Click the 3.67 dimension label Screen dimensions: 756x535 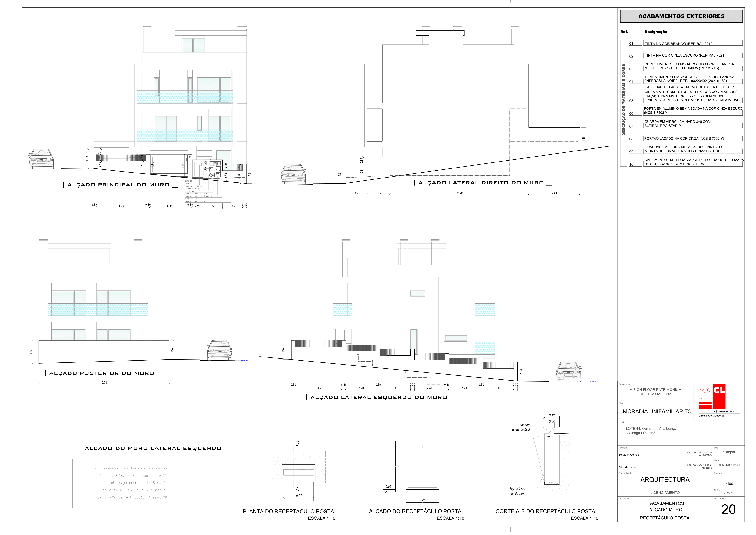[318, 388]
